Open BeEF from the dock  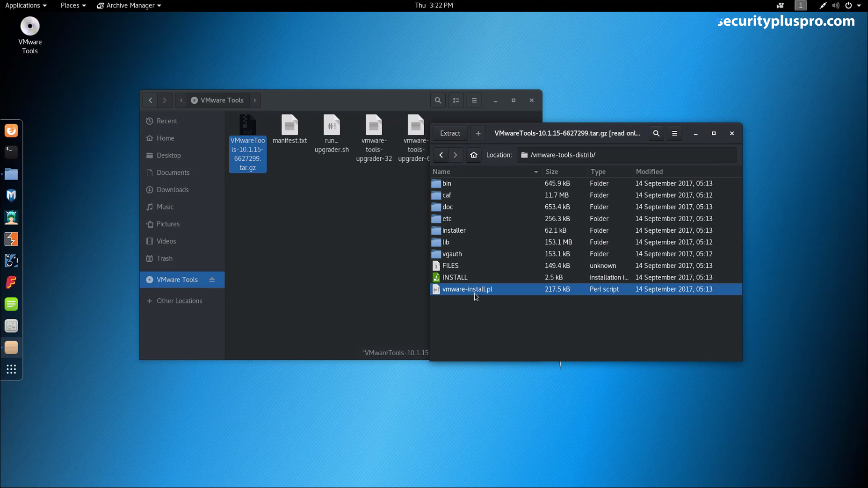11,217
